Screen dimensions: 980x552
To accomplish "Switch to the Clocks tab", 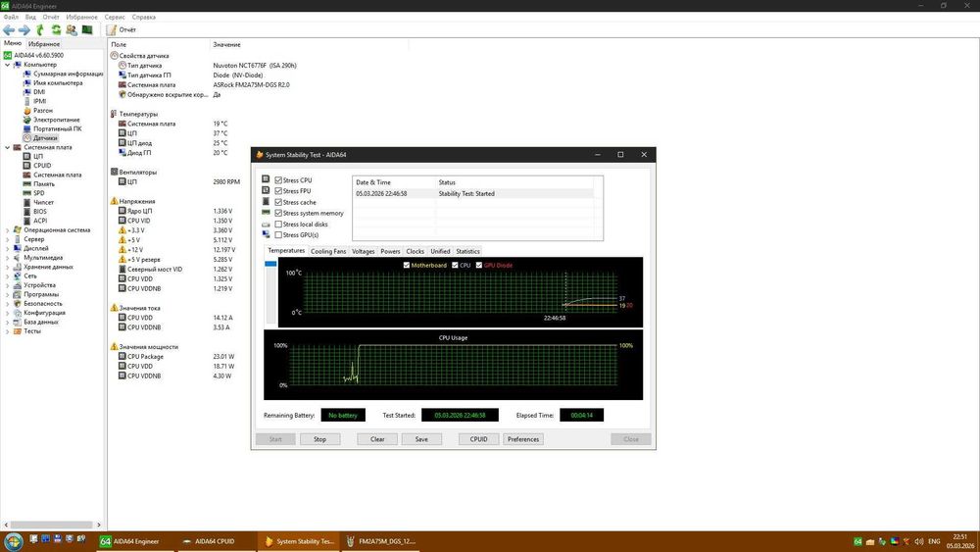I will [x=415, y=251].
